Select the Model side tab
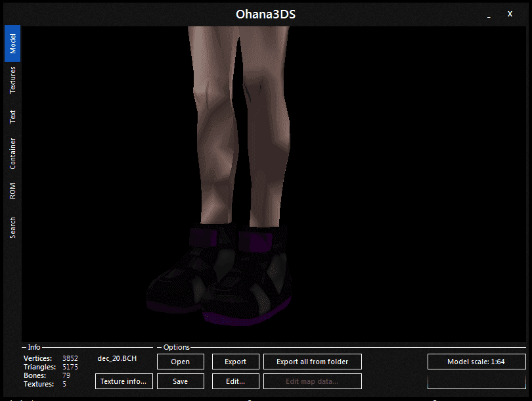 click(12, 43)
